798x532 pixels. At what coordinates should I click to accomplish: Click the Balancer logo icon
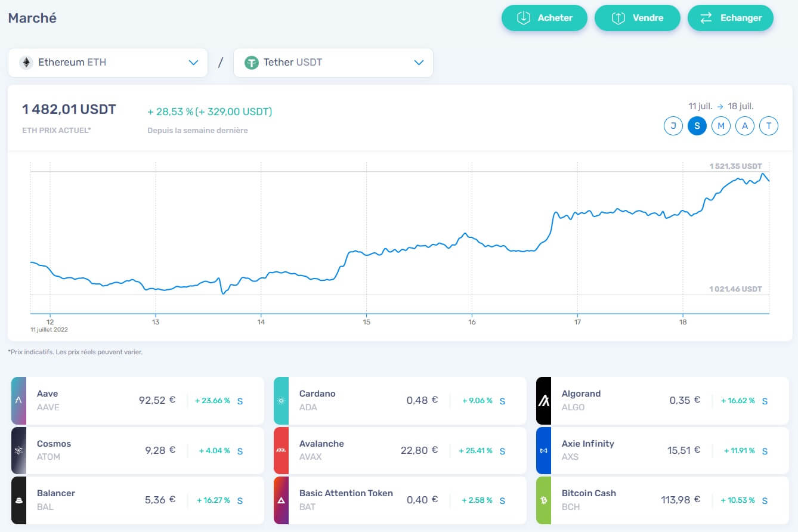(x=18, y=500)
